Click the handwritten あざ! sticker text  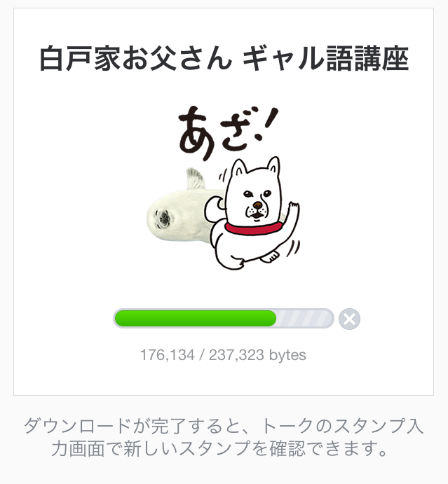tap(228, 132)
